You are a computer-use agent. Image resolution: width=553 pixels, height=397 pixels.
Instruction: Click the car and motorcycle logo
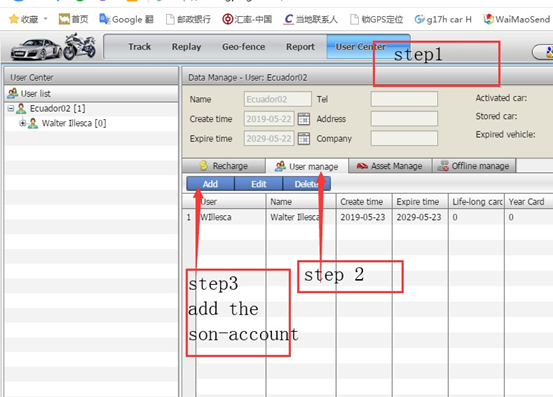(x=53, y=47)
